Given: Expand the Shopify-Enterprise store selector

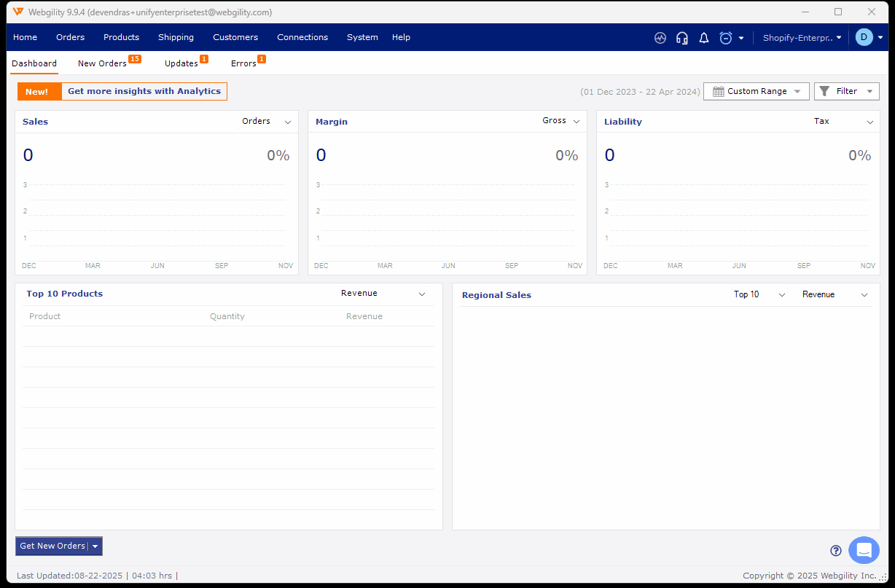Looking at the screenshot, I should click(802, 38).
